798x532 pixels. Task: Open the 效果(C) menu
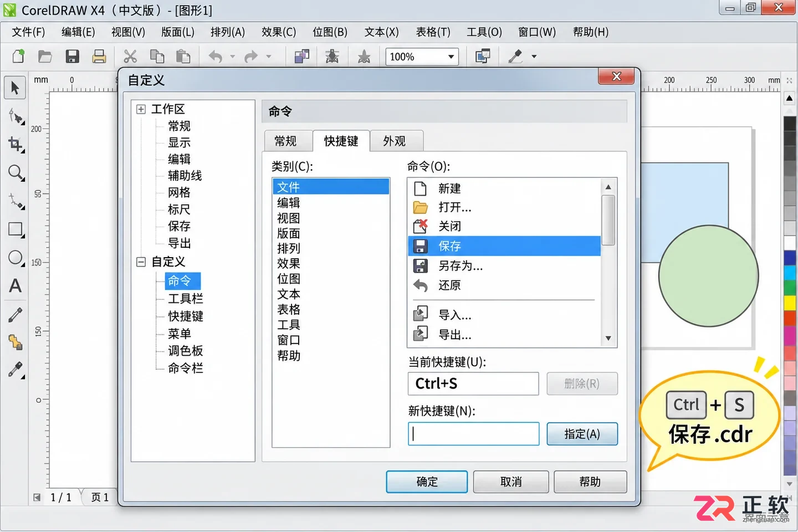pos(279,32)
